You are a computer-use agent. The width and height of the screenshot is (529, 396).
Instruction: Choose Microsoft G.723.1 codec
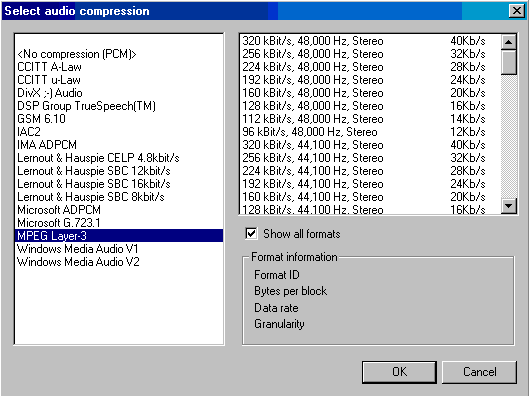point(119,223)
